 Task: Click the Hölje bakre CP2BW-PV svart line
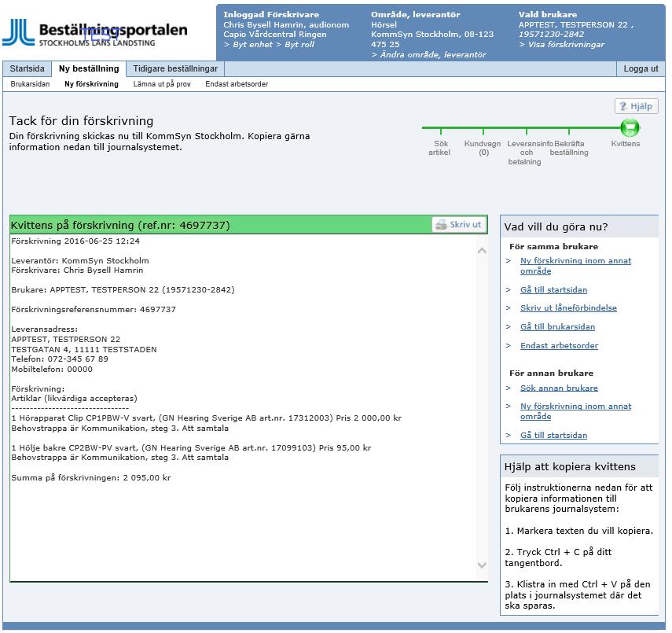click(191, 447)
